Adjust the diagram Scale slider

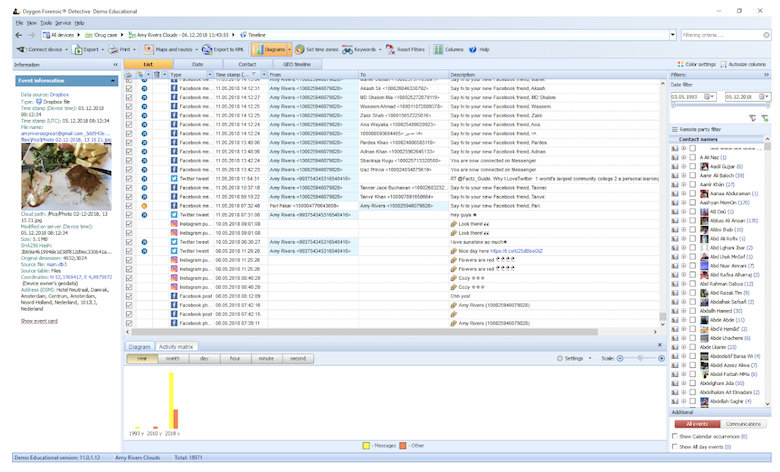point(632,358)
